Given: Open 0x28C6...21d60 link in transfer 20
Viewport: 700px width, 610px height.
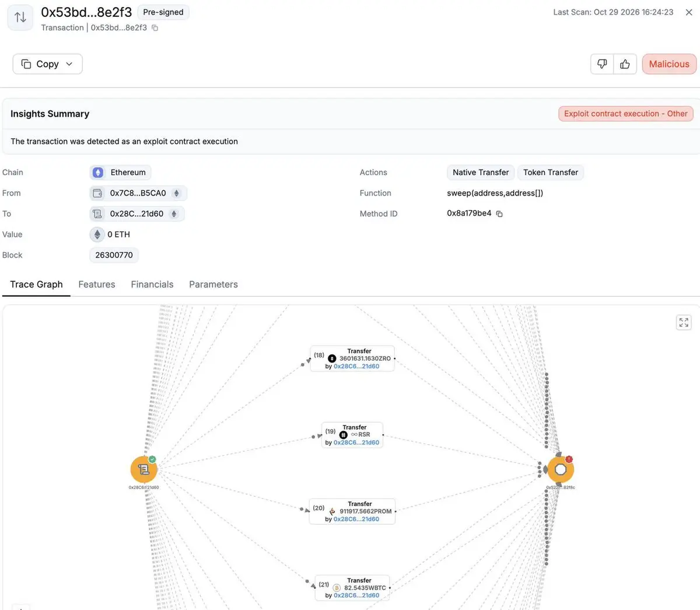Looking at the screenshot, I should [356, 519].
